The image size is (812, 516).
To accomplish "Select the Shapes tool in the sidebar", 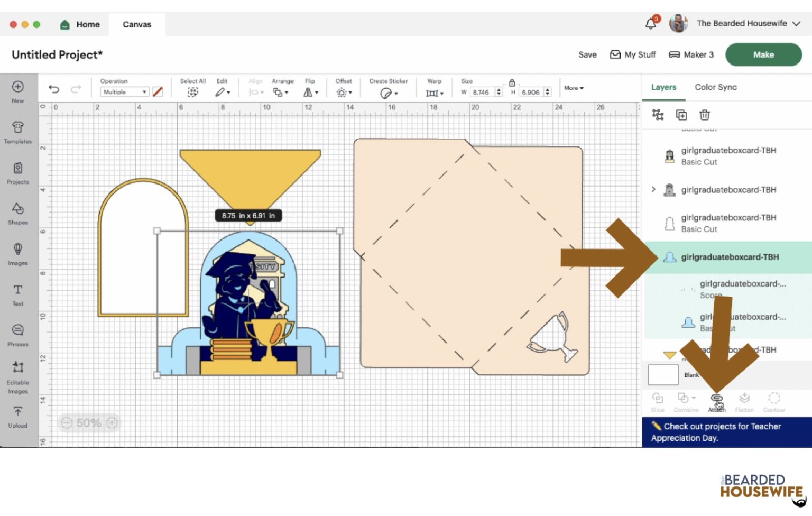I will [x=18, y=214].
